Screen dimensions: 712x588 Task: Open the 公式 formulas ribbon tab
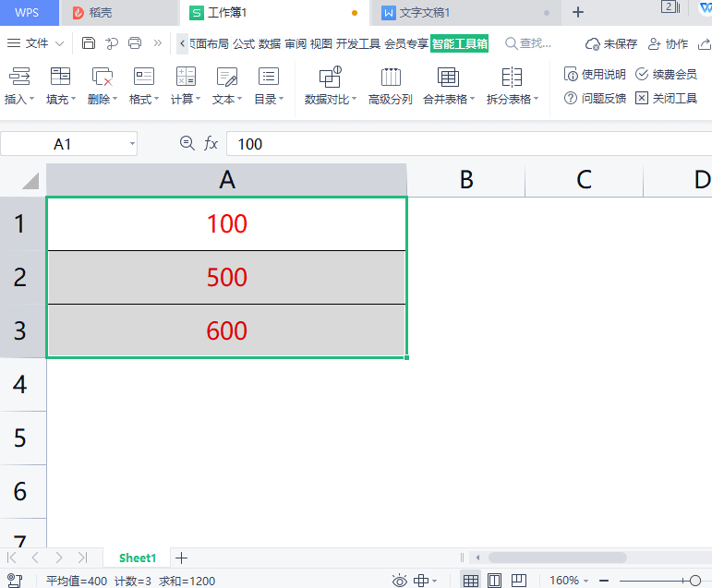pyautogui.click(x=244, y=43)
